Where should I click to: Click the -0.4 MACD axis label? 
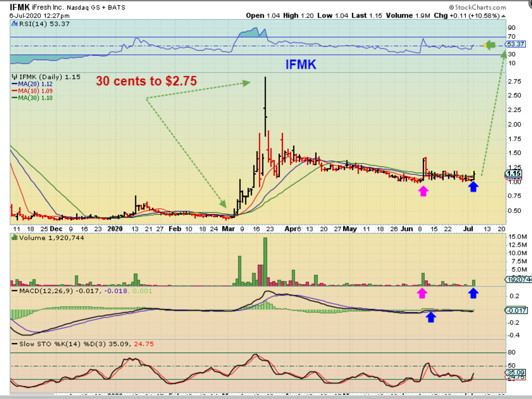(513, 335)
